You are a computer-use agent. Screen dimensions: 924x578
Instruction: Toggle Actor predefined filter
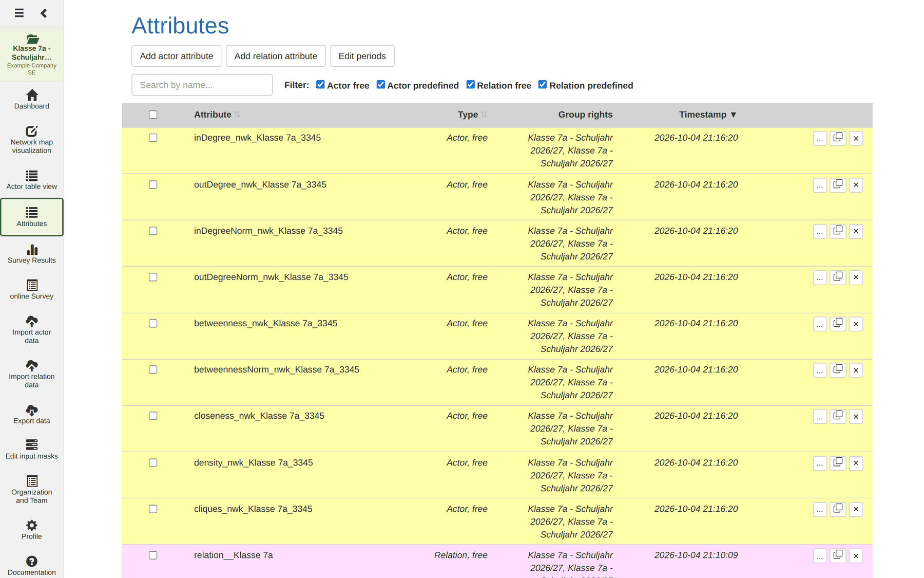pos(380,85)
